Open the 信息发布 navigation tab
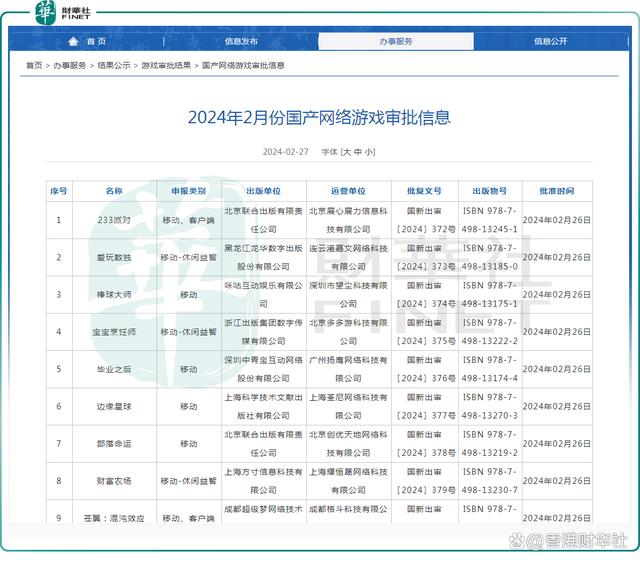The height and width of the screenshot is (563, 640). [x=241, y=41]
